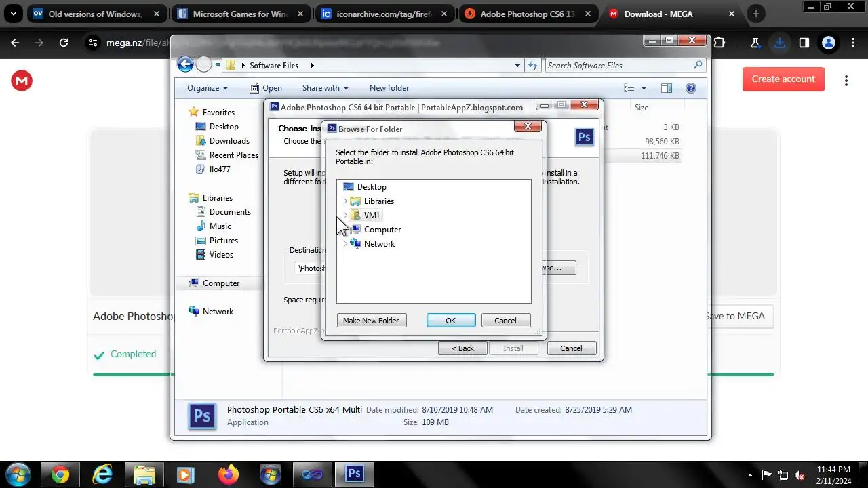Open Chrome from the taskbar
The height and width of the screenshot is (488, 868).
[x=60, y=474]
